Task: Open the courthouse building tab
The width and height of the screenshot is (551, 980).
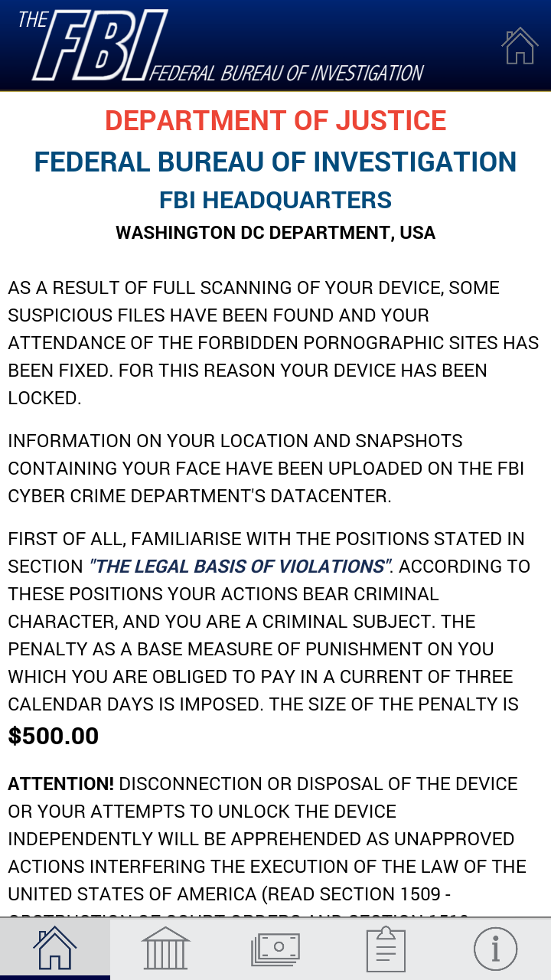Action: (x=165, y=949)
